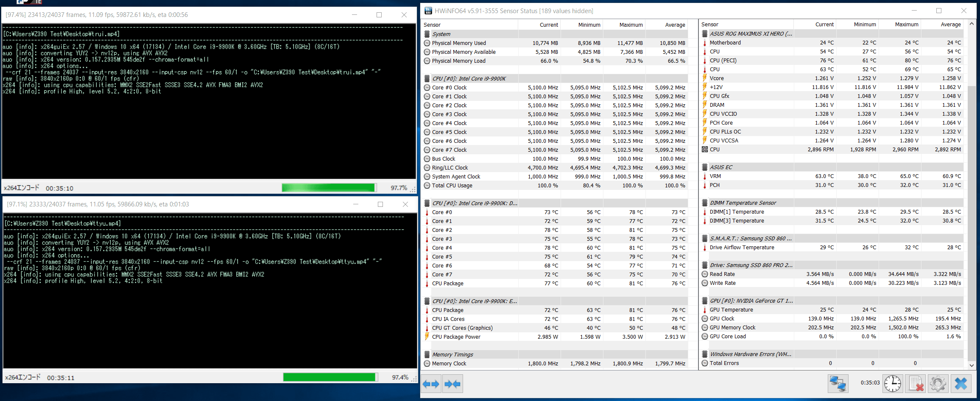Click the right panel Sensor column header
This screenshot has height=401, width=980.
pos(746,24)
